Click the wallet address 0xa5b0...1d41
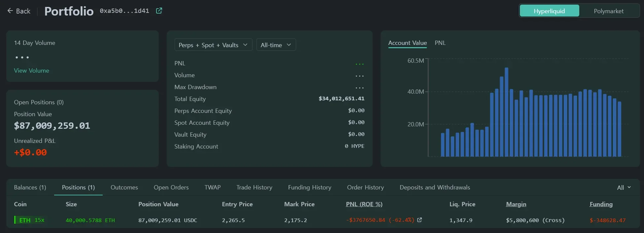644x233 pixels. coord(124,11)
